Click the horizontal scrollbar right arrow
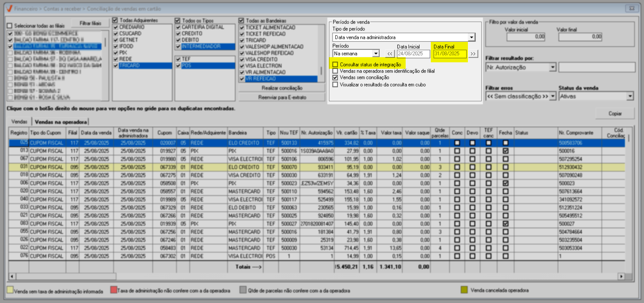 point(621,276)
